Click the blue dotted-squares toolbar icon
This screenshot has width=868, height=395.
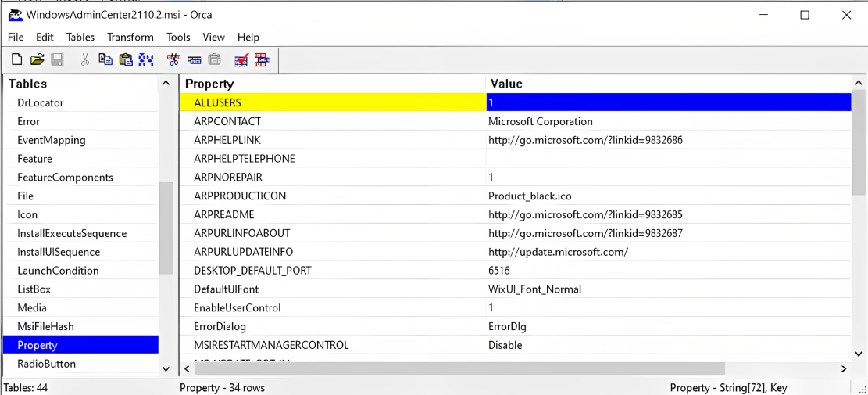(x=146, y=59)
